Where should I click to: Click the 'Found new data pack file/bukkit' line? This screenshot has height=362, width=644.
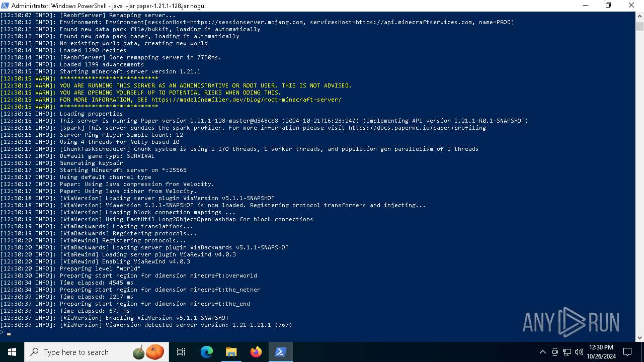(x=130, y=29)
